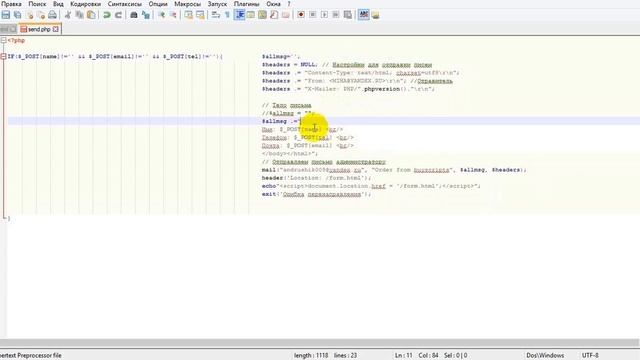The image size is (640, 360).
Task: Click the green Undo arrow icon
Action: coord(107,15)
